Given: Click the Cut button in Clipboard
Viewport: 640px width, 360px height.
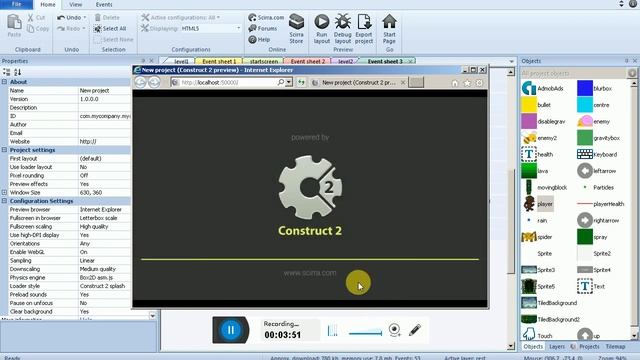Looking at the screenshot, I should click(x=36, y=18).
